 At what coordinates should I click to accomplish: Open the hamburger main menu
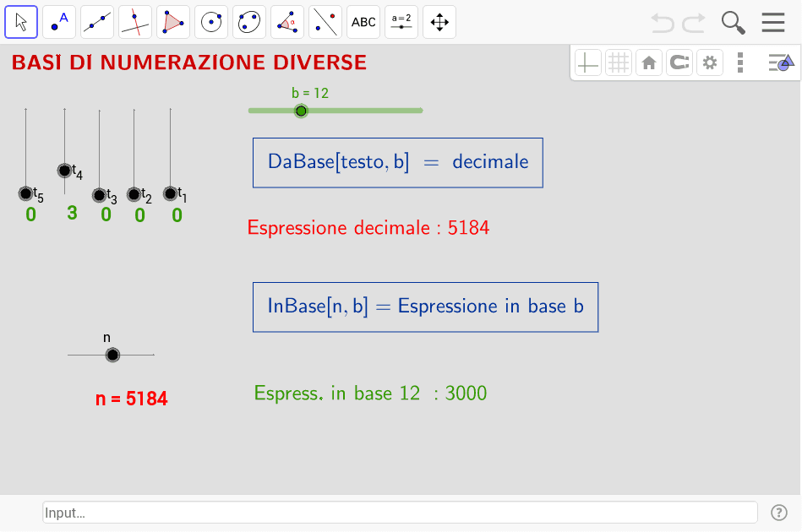click(x=773, y=23)
